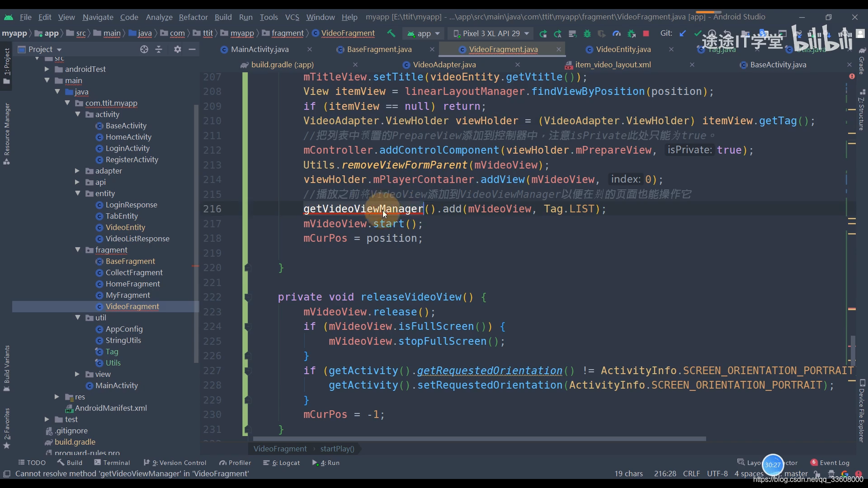Click VideoFragment breadcrumb in navigation bar
Viewport: 868px width, 488px height.
(x=343, y=33)
